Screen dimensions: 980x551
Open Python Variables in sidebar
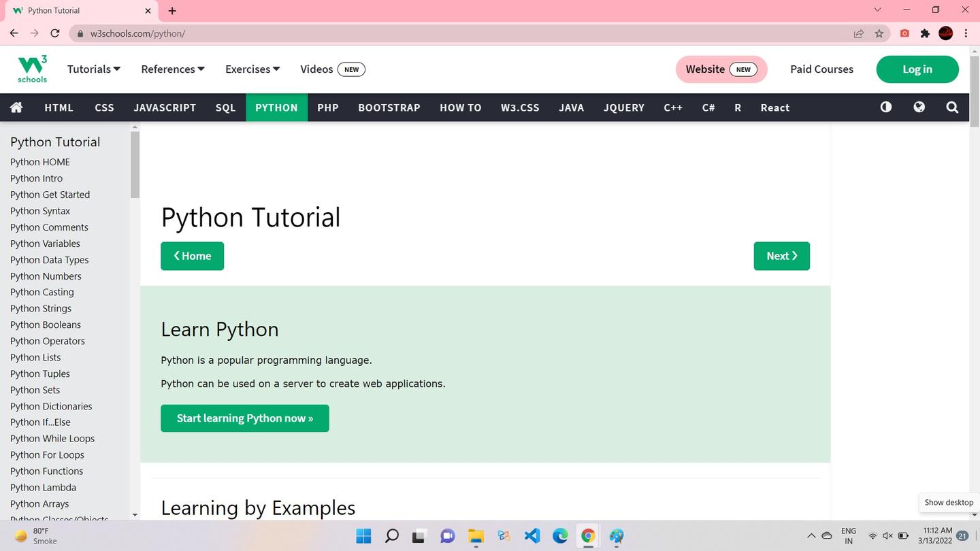pos(45,244)
